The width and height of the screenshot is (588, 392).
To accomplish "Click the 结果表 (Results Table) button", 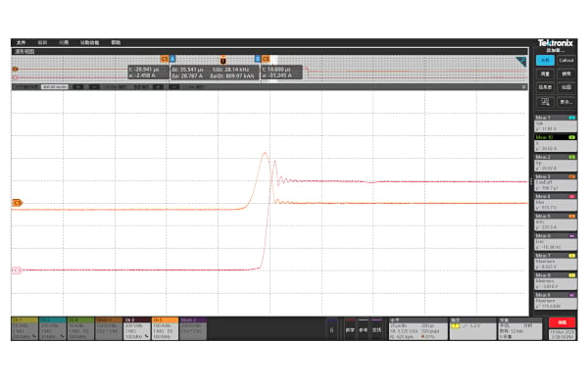I will click(x=545, y=87).
